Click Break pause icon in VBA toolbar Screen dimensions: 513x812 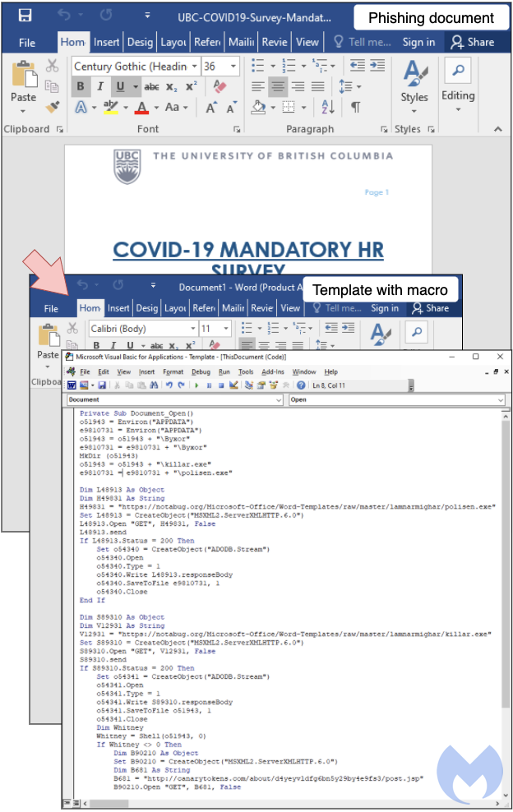[209, 385]
